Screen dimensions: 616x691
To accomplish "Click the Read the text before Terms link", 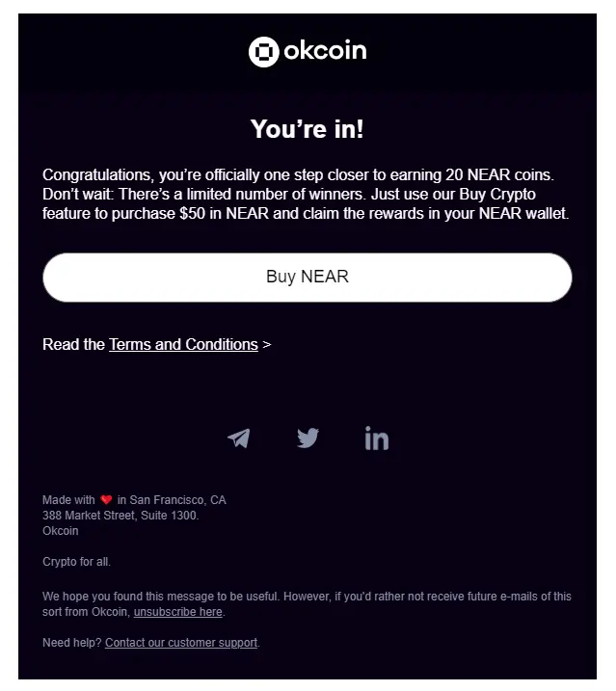I will pos(73,344).
